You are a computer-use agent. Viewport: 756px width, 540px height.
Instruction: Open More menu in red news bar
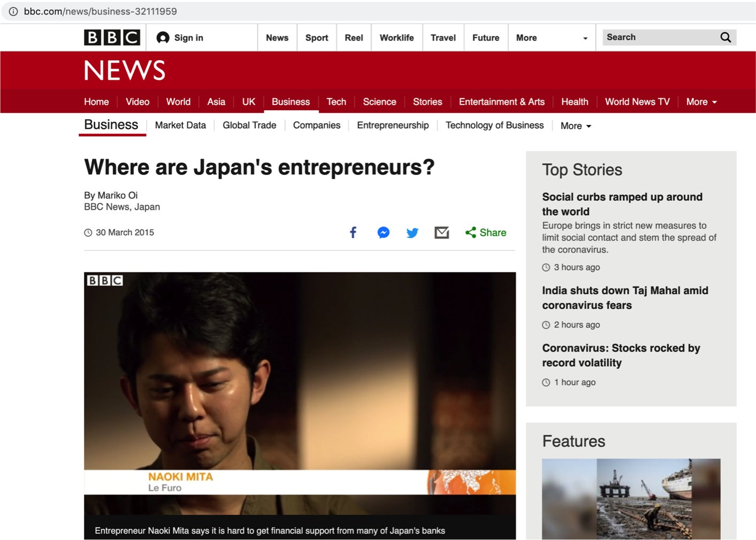click(701, 102)
